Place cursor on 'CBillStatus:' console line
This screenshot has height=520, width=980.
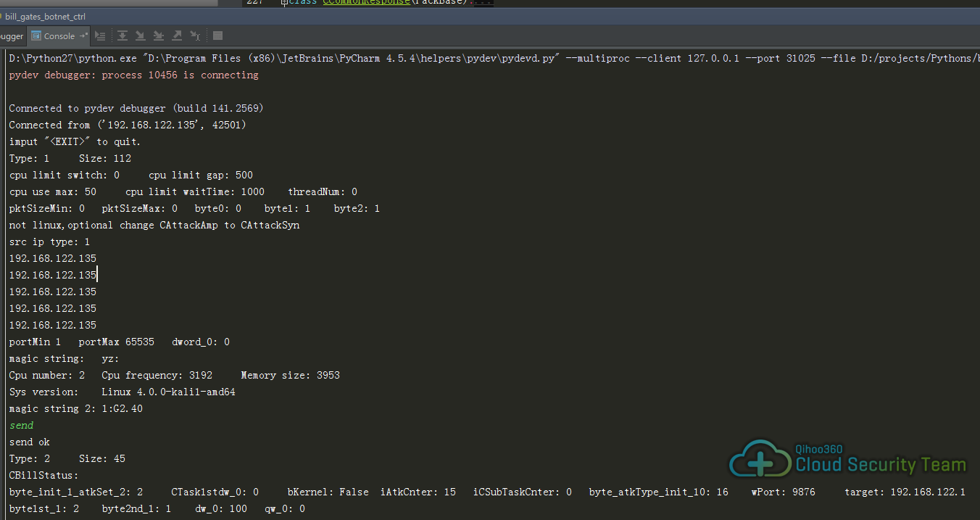point(43,476)
